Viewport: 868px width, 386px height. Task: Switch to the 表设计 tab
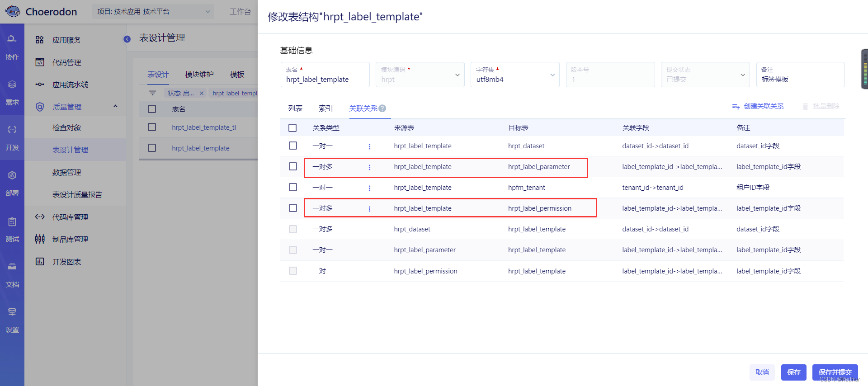tap(158, 75)
